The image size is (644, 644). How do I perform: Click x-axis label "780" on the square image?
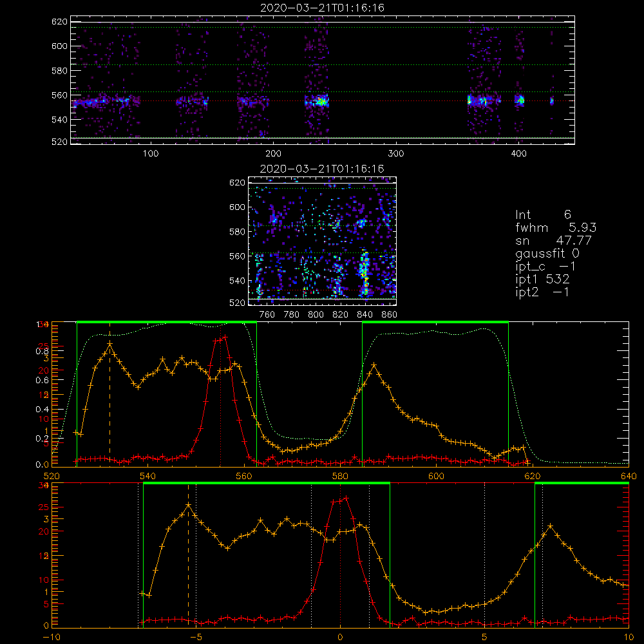point(292,315)
